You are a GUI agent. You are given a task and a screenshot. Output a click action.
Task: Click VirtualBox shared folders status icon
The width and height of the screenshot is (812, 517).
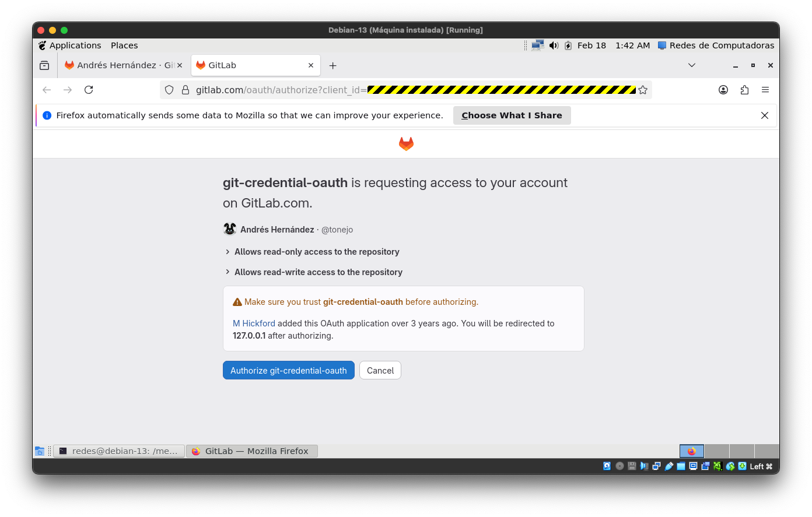(681, 466)
